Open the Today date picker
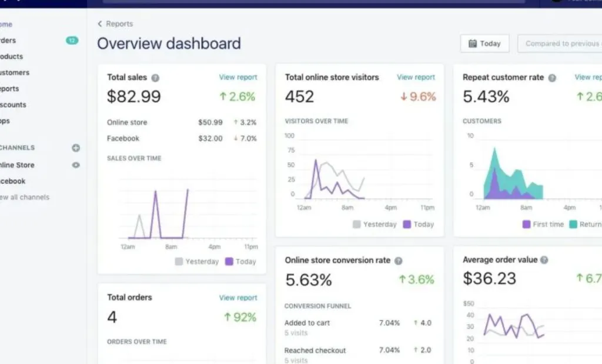 tap(485, 44)
